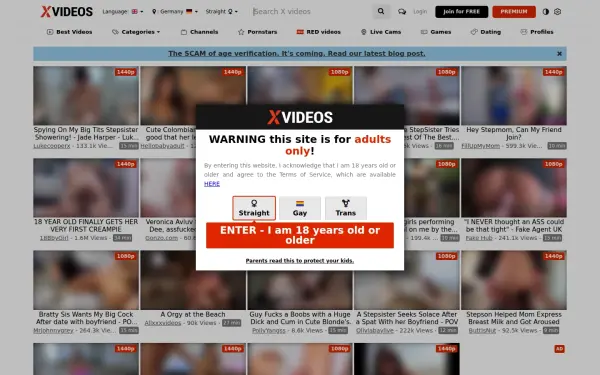This screenshot has width=600, height=375.
Task: Open the 18BoyGirl uploader link
Action: [x=54, y=238]
